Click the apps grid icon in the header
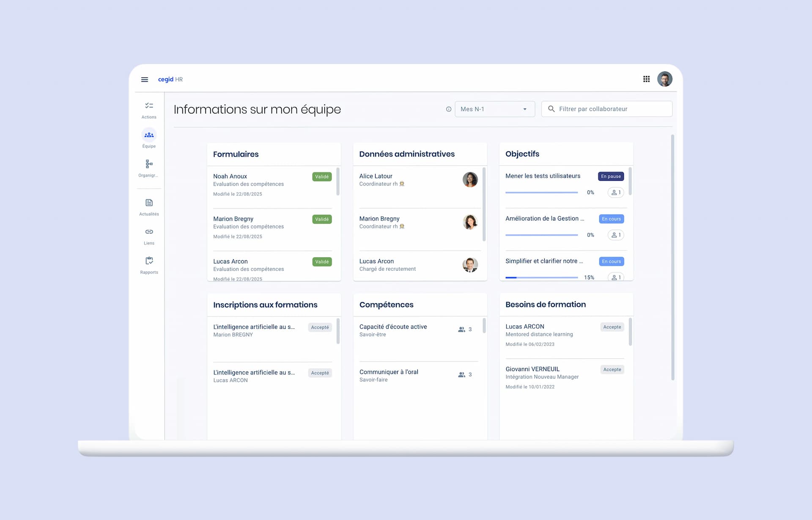The width and height of the screenshot is (812, 520). click(x=646, y=79)
